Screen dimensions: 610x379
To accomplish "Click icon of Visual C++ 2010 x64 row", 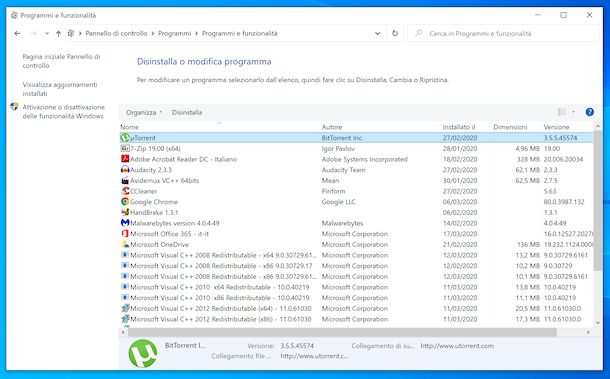I will (125, 287).
